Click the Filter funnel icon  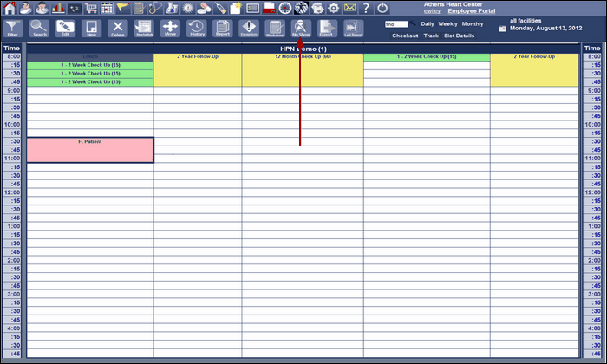12,29
